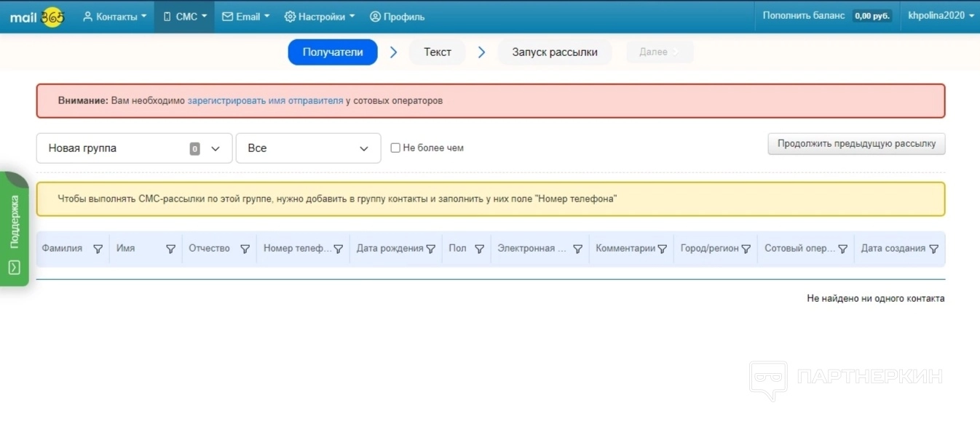Click arrow icon on Поддержка side tab
This screenshot has height=440, width=980.
tap(14, 268)
